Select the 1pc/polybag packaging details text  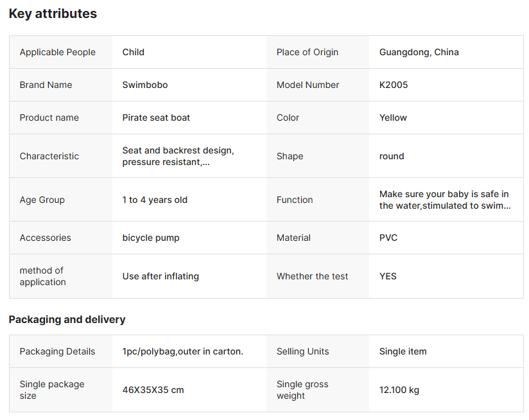coord(183,351)
